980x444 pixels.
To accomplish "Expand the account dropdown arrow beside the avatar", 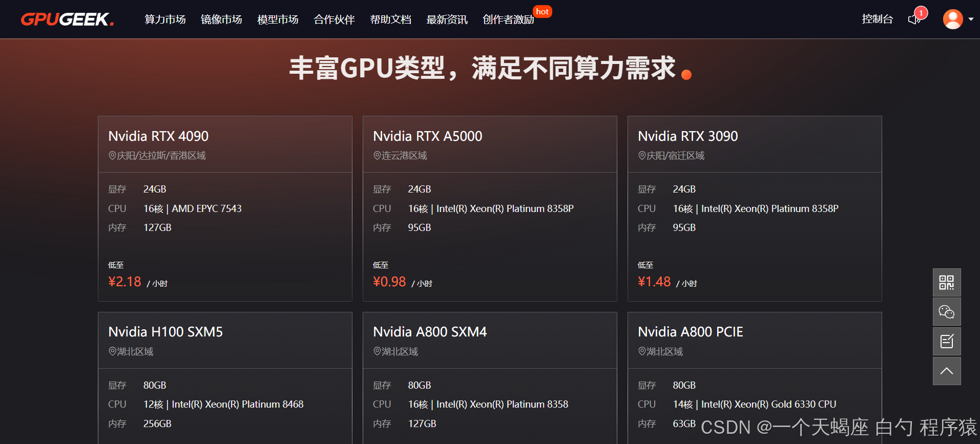I will click(x=971, y=19).
